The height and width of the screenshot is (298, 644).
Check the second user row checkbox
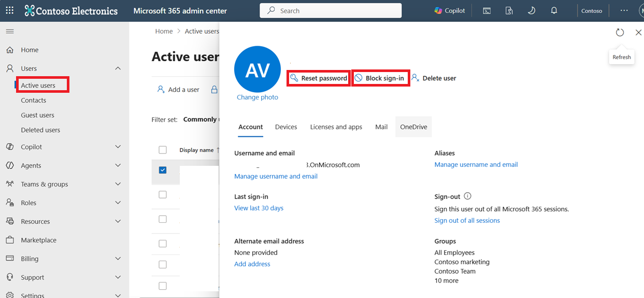(x=163, y=194)
